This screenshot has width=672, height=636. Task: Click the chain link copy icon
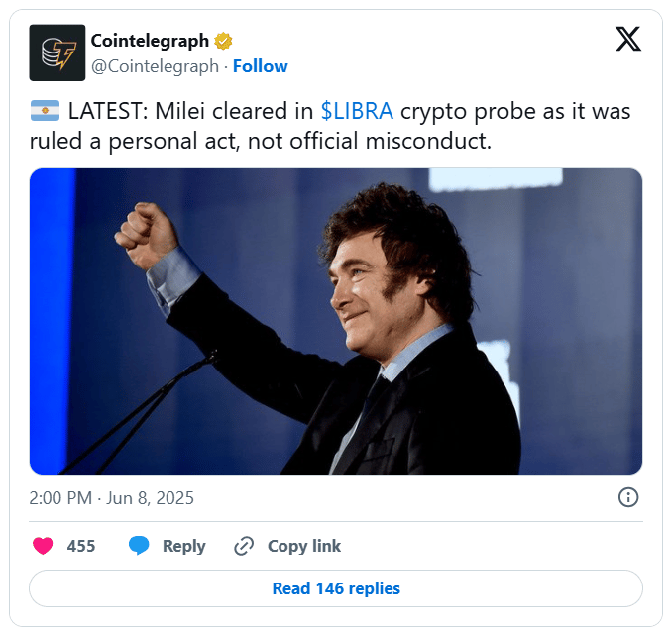(244, 546)
